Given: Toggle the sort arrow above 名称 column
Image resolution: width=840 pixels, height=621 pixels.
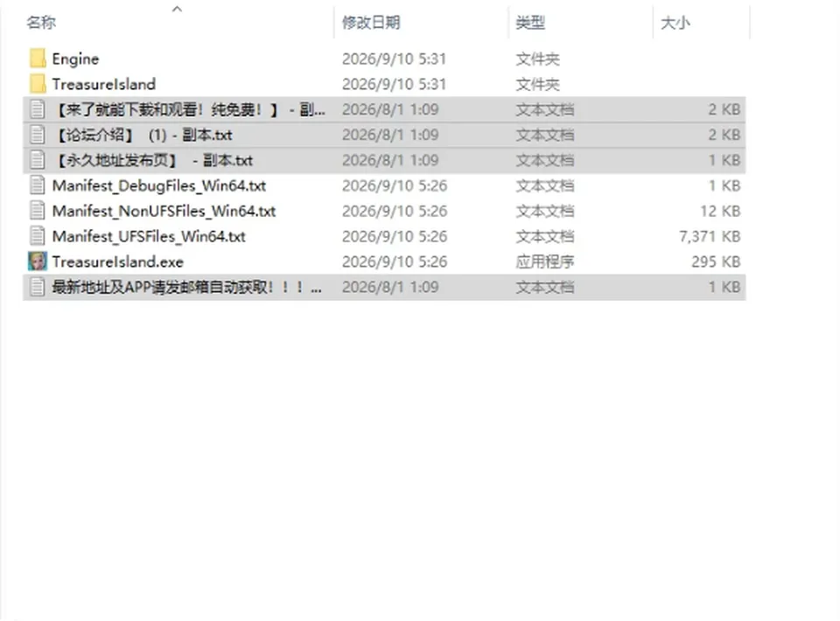Looking at the screenshot, I should [178, 9].
